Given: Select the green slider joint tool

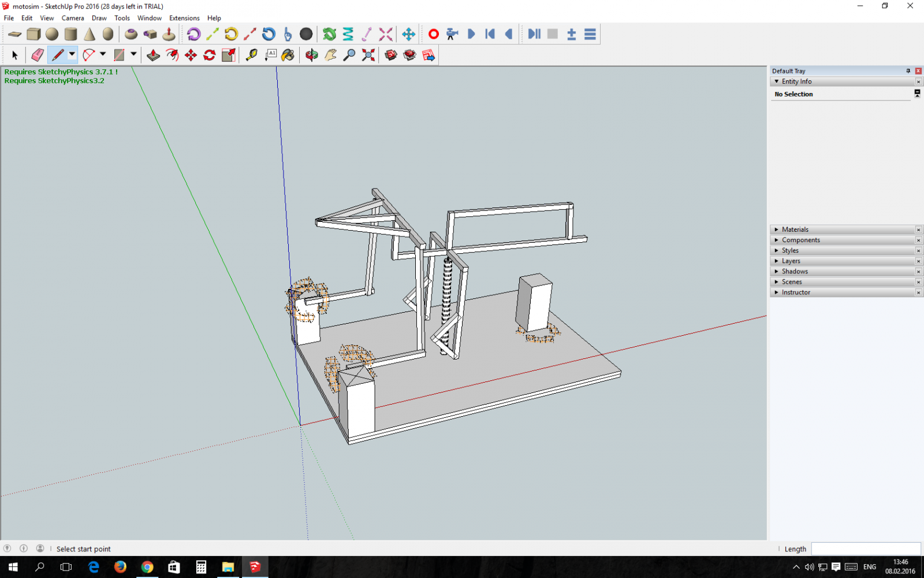Looking at the screenshot, I should (x=213, y=34).
